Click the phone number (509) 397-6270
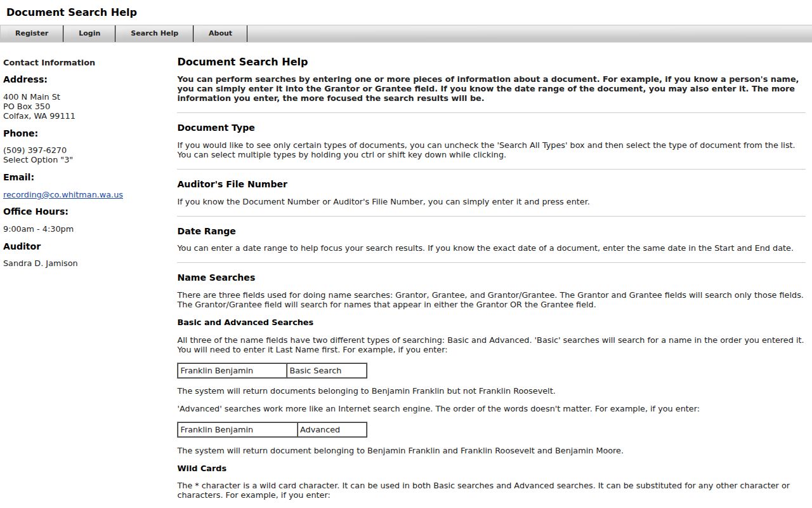Viewport: 812px width, 508px height. pos(35,150)
